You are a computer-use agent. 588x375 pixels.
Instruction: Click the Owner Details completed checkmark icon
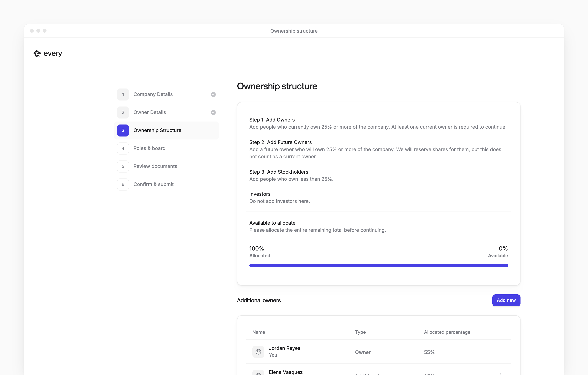(213, 112)
